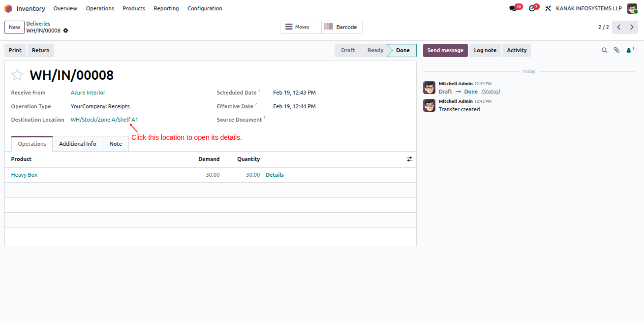The height and width of the screenshot is (321, 644).
Task: Select the Ready status stage
Action: pyautogui.click(x=375, y=50)
